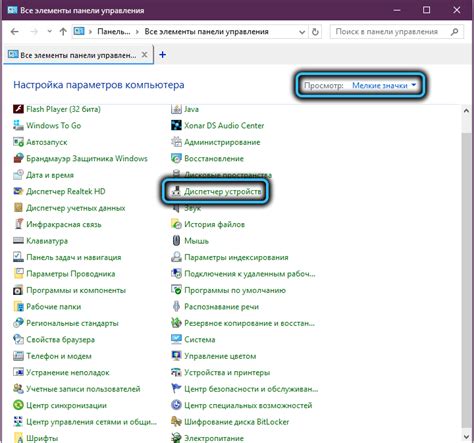Click the Программы по умолчанию icon

176,290
